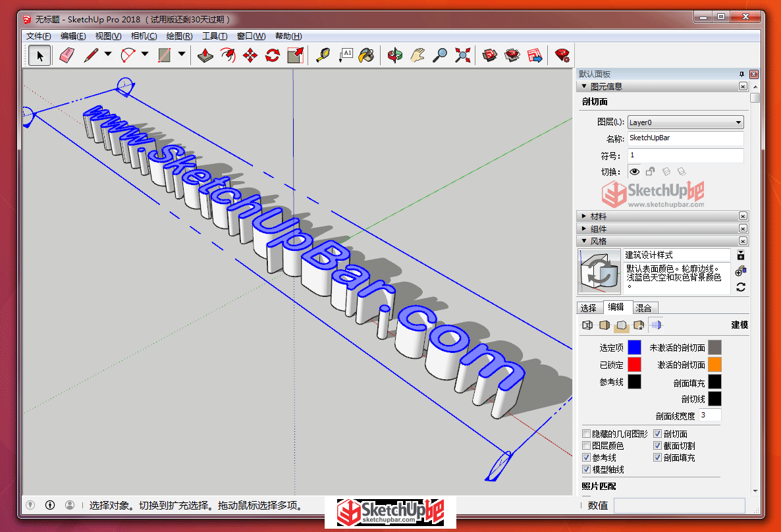
Task: Create new style with changes
Action: (x=741, y=271)
